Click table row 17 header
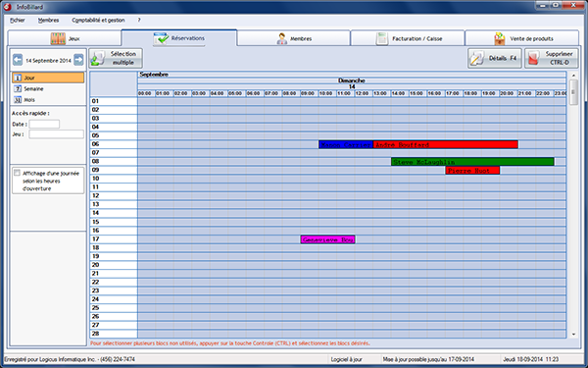Viewport: 588px width, 368px height. [x=114, y=239]
